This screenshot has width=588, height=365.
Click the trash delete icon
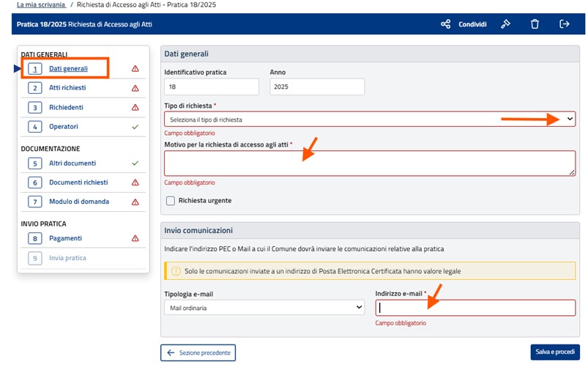pos(535,24)
